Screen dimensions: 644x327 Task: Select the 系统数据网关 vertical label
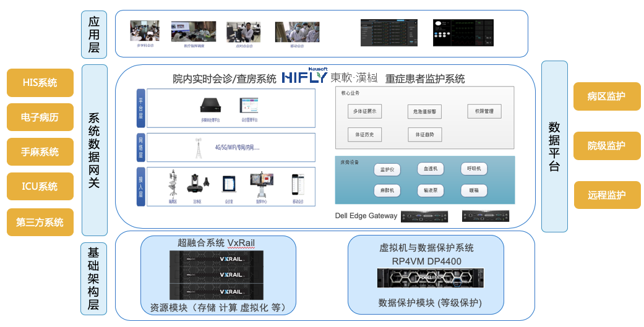95,150
